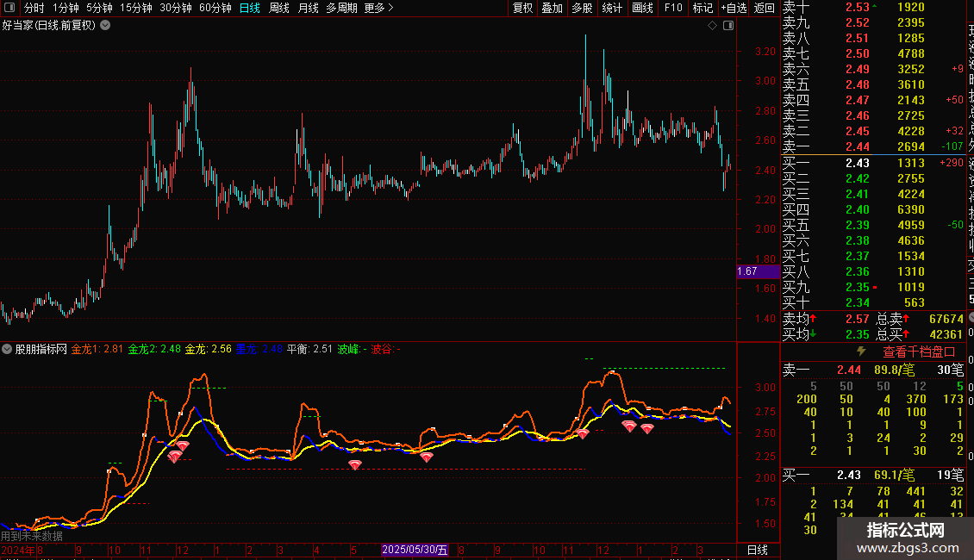Open the 复权 adjustment menu
The height and width of the screenshot is (560, 974).
pyautogui.click(x=522, y=8)
